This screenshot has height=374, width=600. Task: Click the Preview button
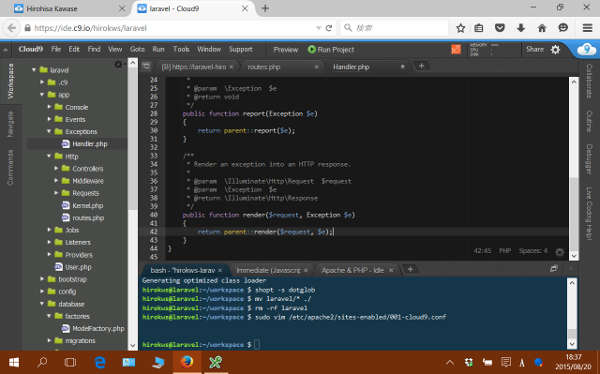click(x=285, y=50)
